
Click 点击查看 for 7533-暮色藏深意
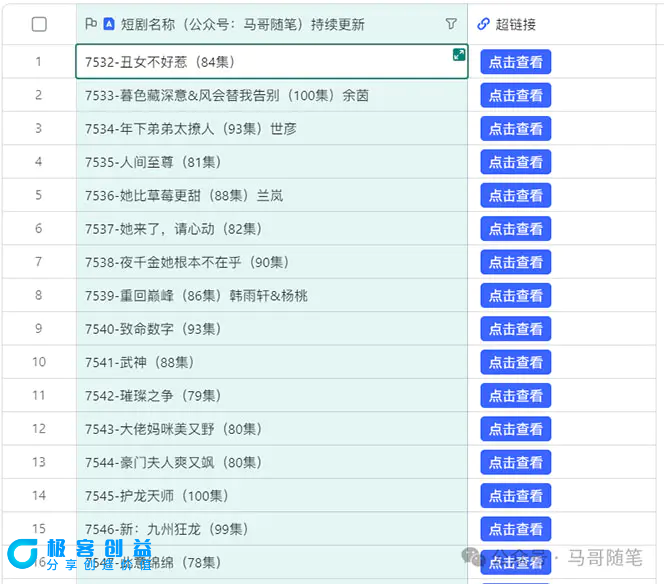coord(515,95)
